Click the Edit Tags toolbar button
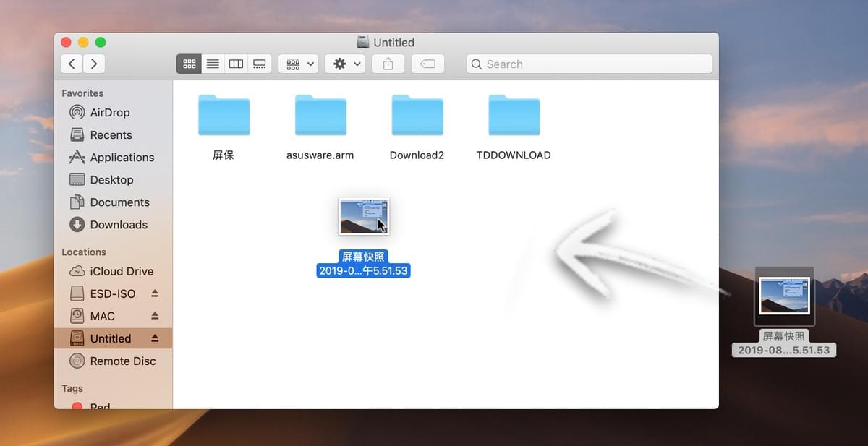868x446 pixels. coord(427,64)
